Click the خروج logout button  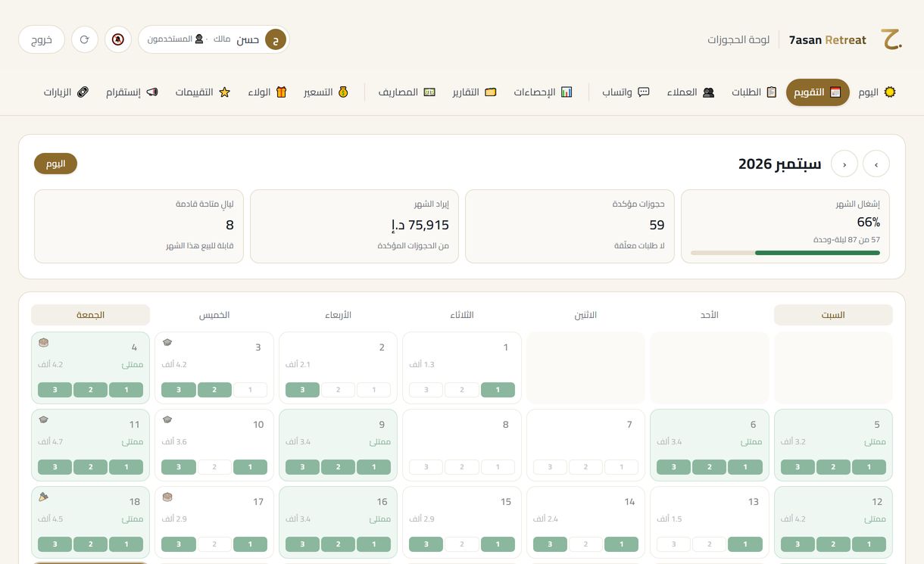(42, 39)
